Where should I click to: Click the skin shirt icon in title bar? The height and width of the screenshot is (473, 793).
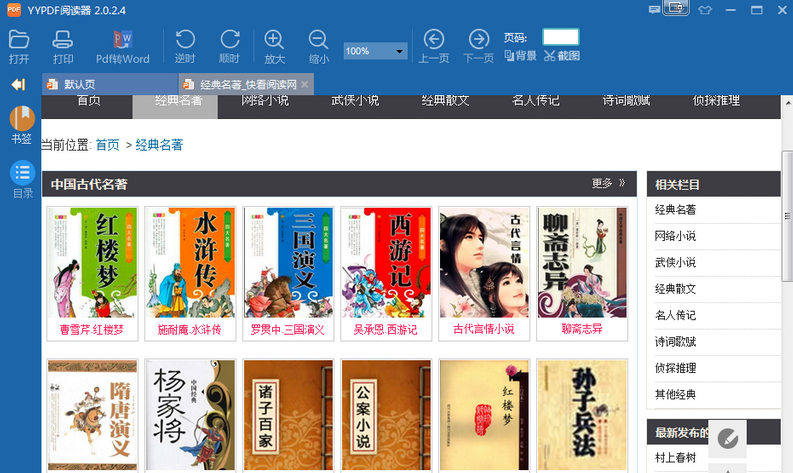[704, 10]
